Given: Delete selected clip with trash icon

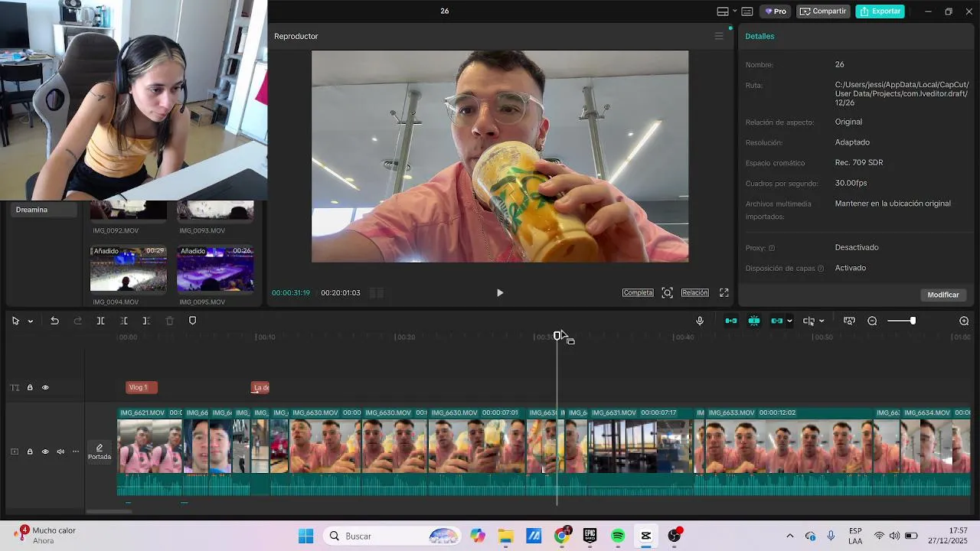Looking at the screenshot, I should pos(170,321).
